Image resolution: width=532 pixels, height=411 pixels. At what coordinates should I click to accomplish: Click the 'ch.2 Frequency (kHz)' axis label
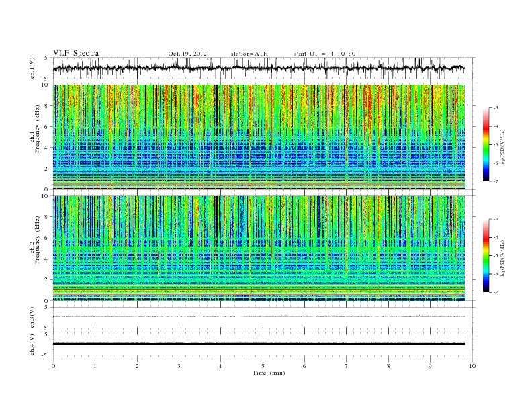click(36, 239)
